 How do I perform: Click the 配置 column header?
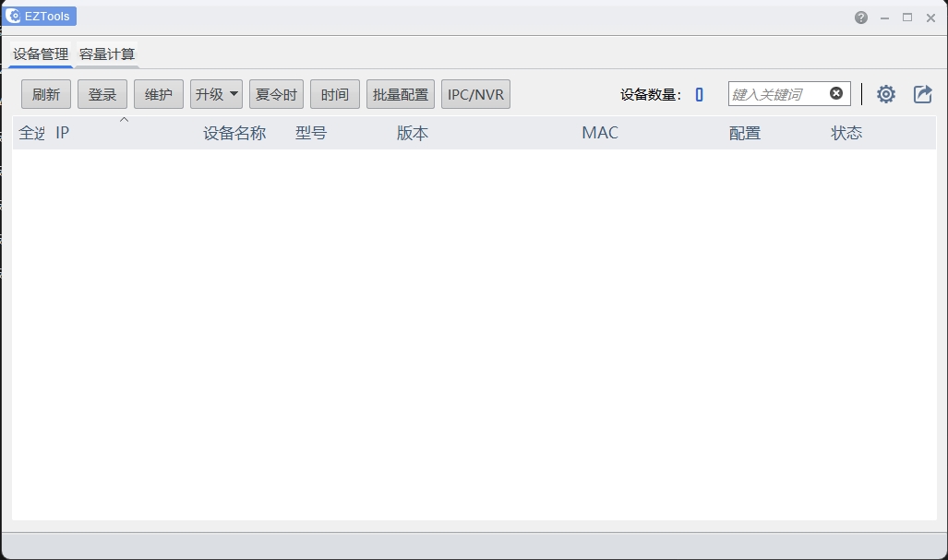[744, 133]
